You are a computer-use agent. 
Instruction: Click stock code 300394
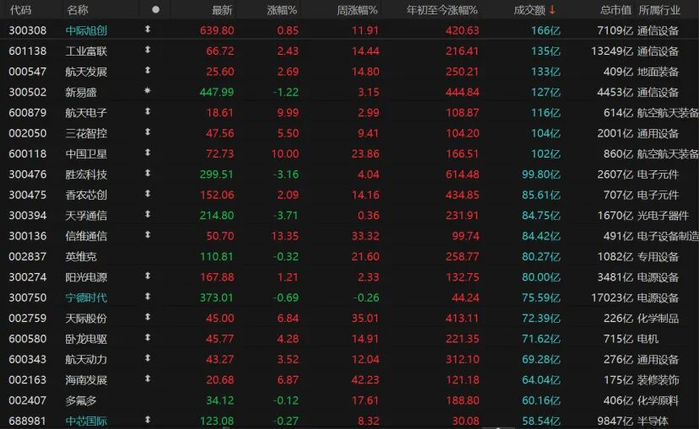[x=28, y=215]
